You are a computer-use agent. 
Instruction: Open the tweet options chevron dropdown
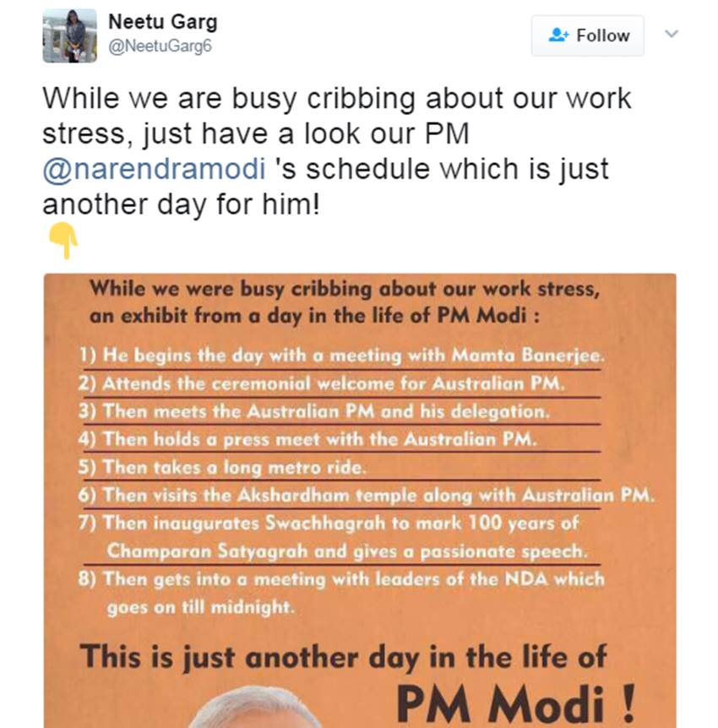point(672,35)
